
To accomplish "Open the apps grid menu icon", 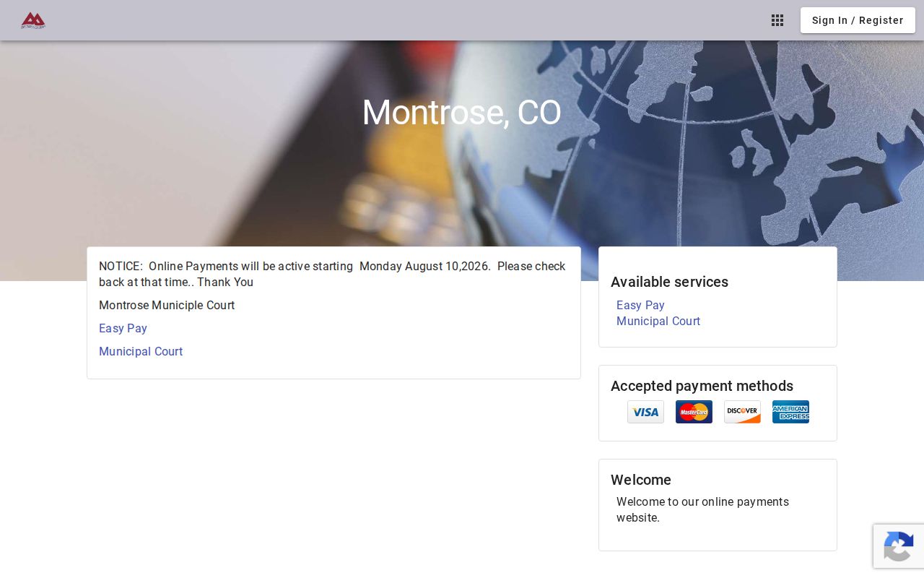I will pos(777,20).
